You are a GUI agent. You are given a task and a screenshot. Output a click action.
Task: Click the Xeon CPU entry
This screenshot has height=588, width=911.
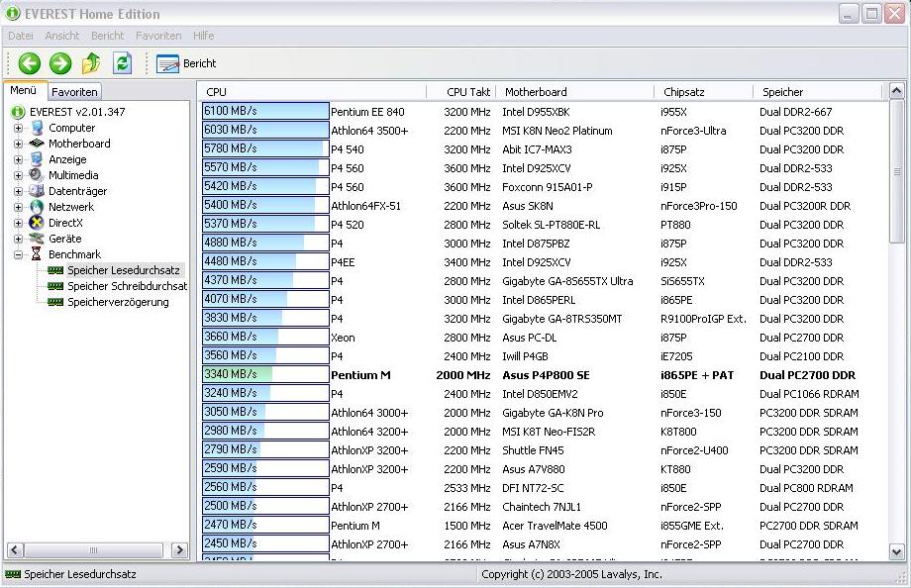point(343,338)
